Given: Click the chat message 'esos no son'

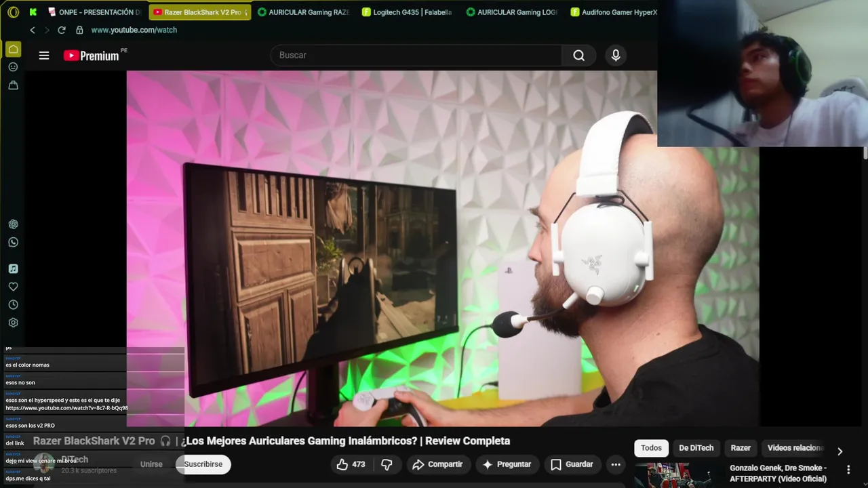Looking at the screenshot, I should [20, 382].
